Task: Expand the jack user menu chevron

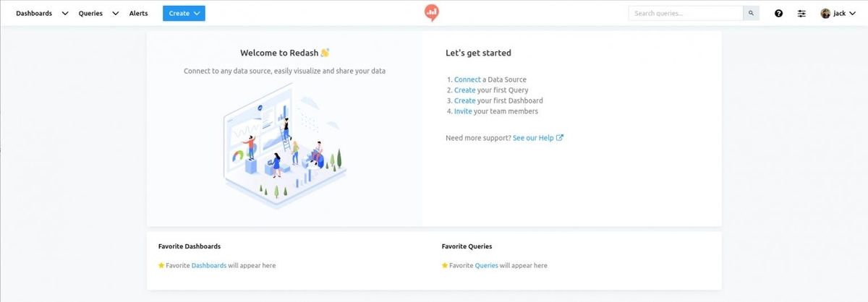Action: pyautogui.click(x=852, y=13)
